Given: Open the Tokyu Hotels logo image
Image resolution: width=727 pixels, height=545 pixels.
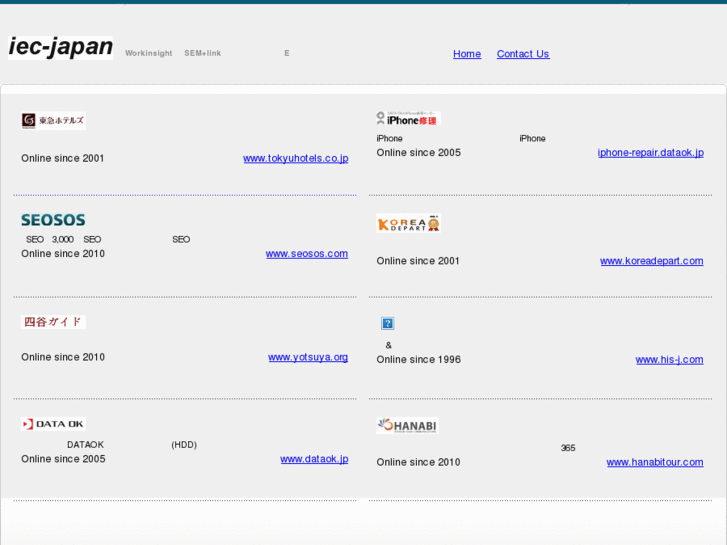Looking at the screenshot, I should click(53, 121).
